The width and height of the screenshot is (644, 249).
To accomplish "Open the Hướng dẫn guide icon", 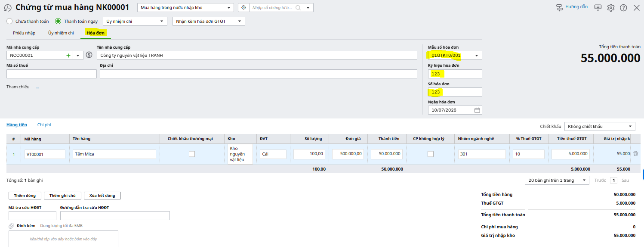I will 559,7.
